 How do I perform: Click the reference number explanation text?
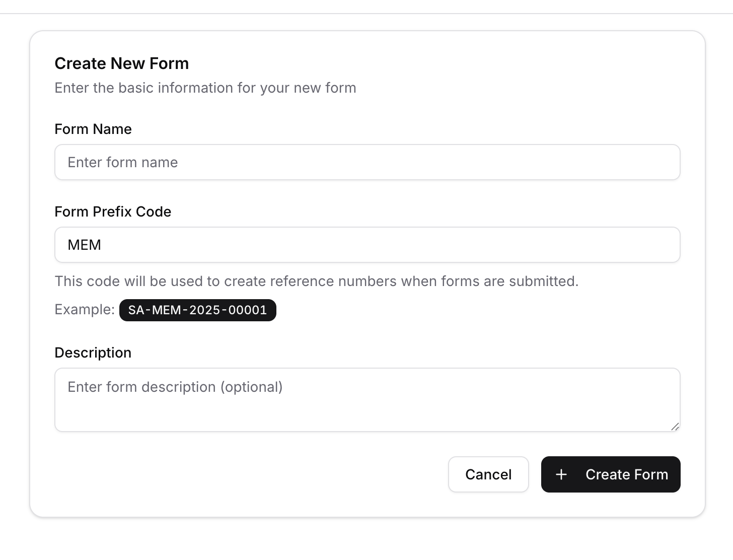316,281
